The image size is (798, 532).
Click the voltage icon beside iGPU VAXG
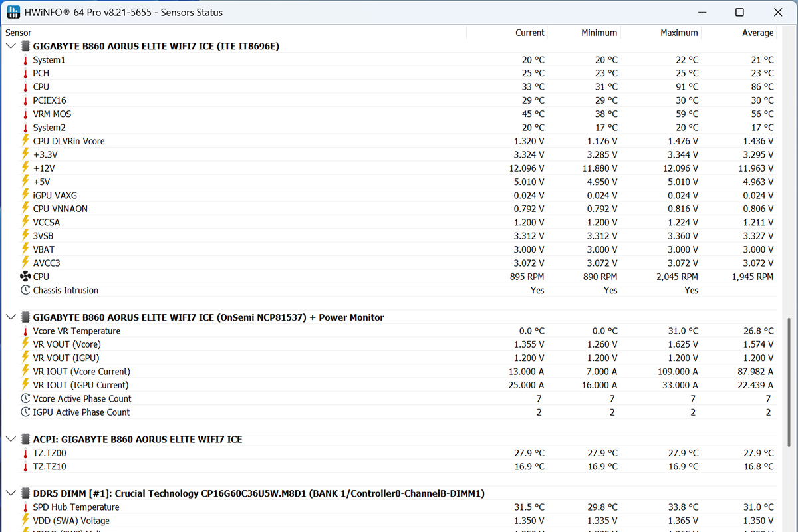click(x=26, y=196)
